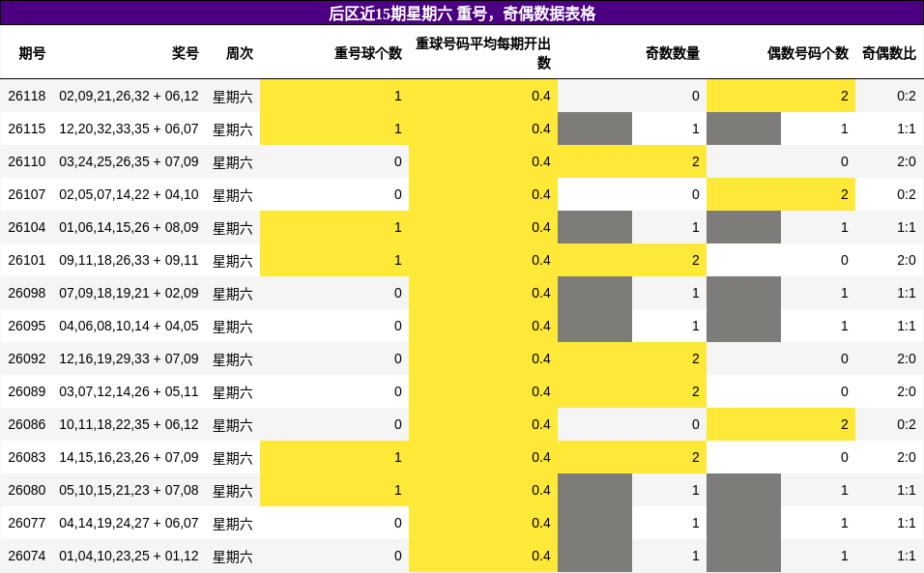Select issue number 26074
Screen dimensions: 924x573
point(26,556)
